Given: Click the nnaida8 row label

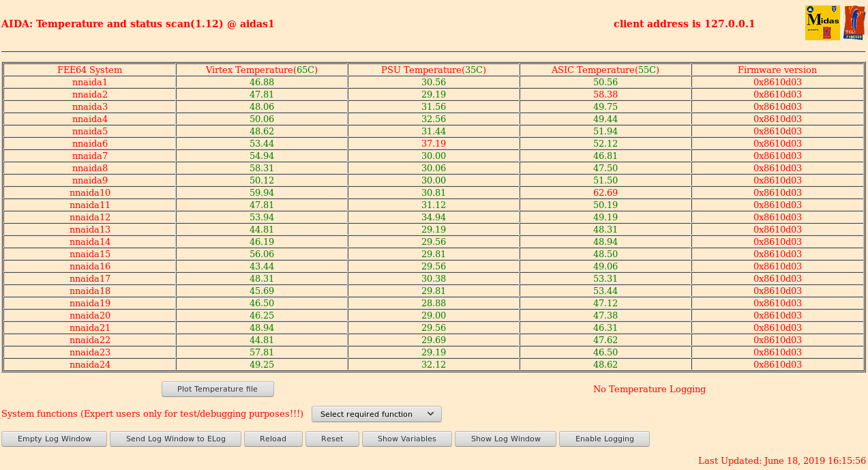Looking at the screenshot, I should tap(90, 168).
